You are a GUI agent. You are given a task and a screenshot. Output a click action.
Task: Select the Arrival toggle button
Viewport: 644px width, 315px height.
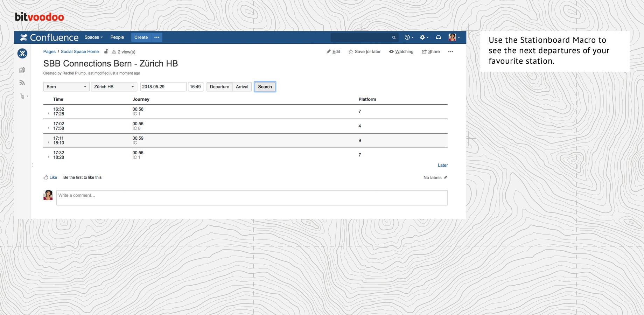(242, 87)
